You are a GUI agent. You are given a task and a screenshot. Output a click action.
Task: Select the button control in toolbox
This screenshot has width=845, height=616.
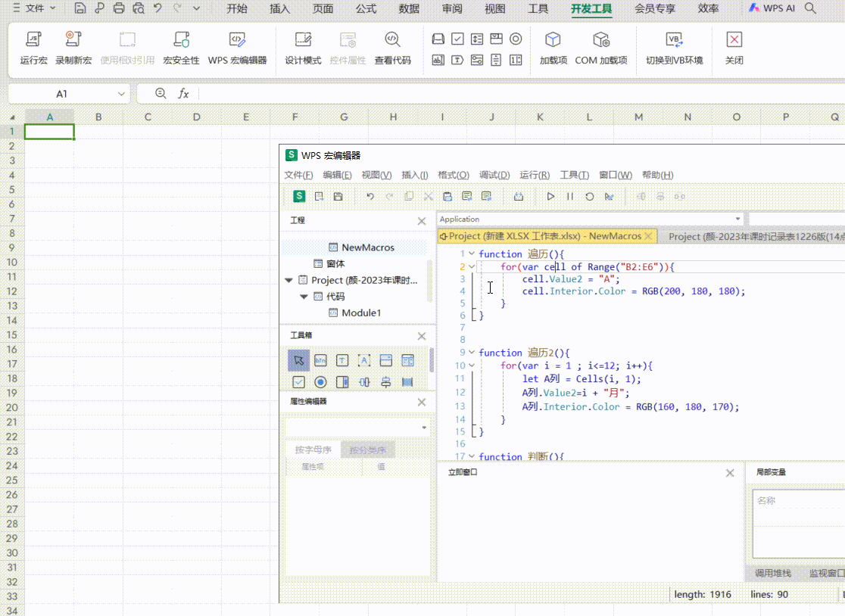pos(320,361)
